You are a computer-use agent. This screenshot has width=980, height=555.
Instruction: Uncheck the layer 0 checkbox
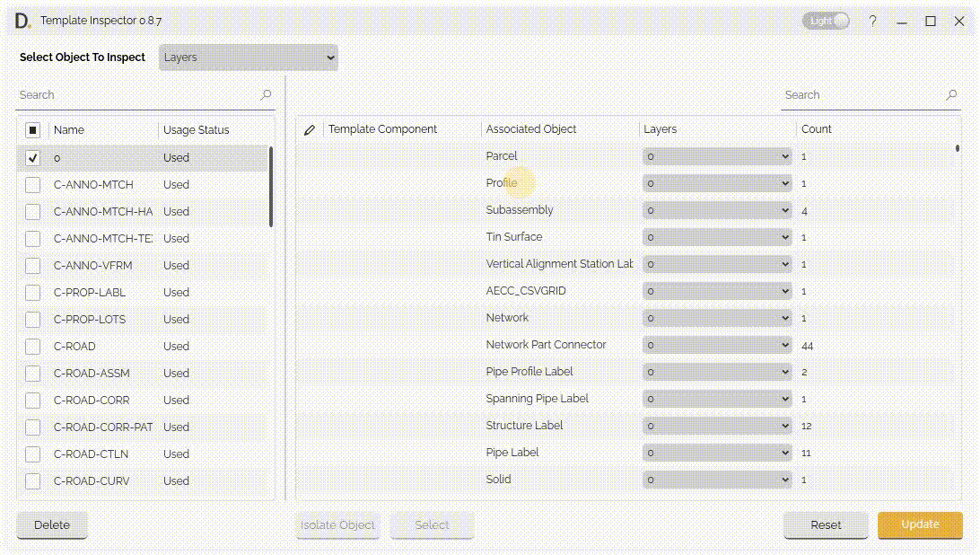33,158
